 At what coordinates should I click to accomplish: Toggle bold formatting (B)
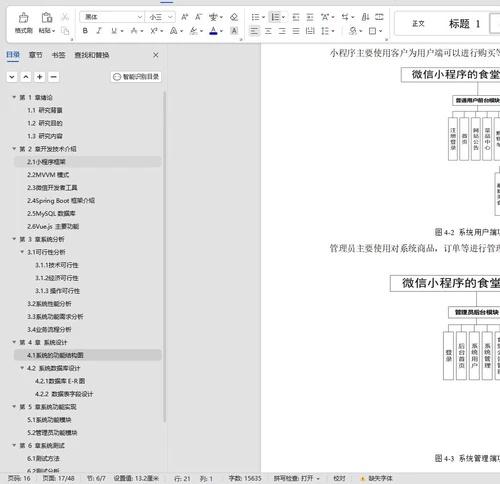[x=85, y=31]
